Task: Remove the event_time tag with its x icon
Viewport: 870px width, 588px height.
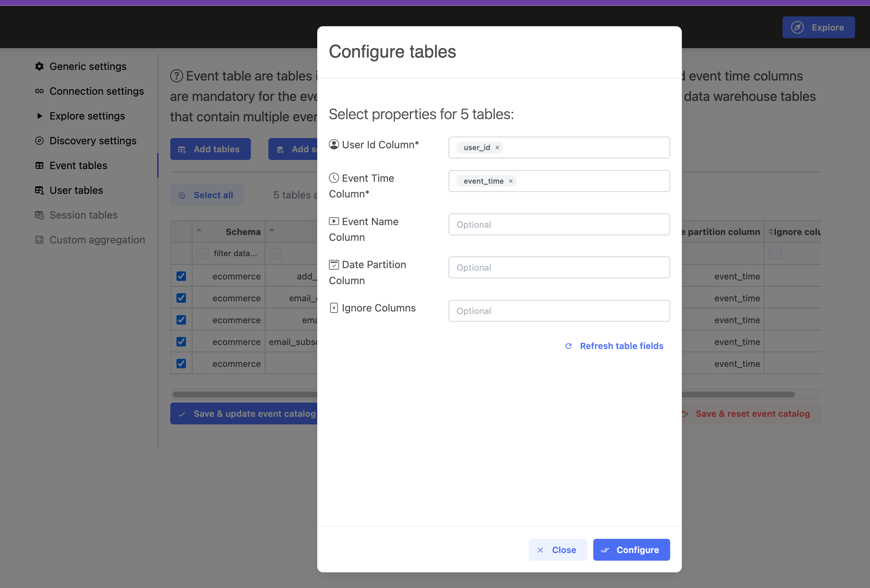Action: [510, 181]
